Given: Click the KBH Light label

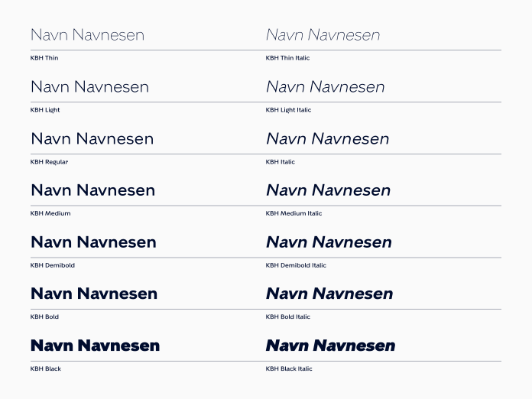Looking at the screenshot, I should [x=45, y=110].
